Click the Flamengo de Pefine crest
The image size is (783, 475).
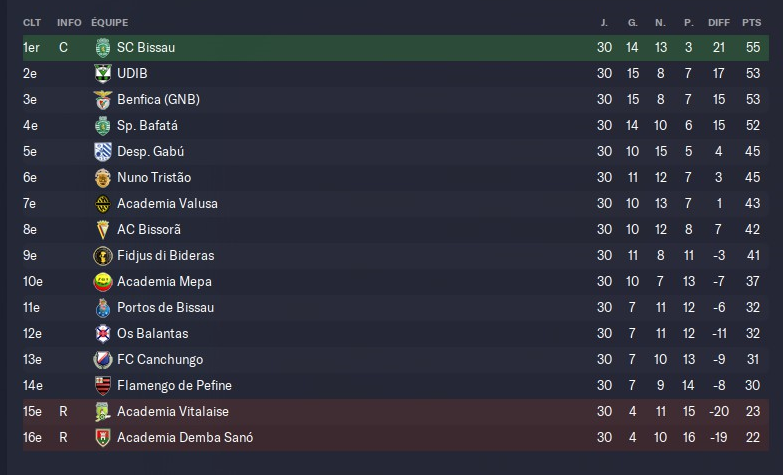pyautogui.click(x=101, y=386)
